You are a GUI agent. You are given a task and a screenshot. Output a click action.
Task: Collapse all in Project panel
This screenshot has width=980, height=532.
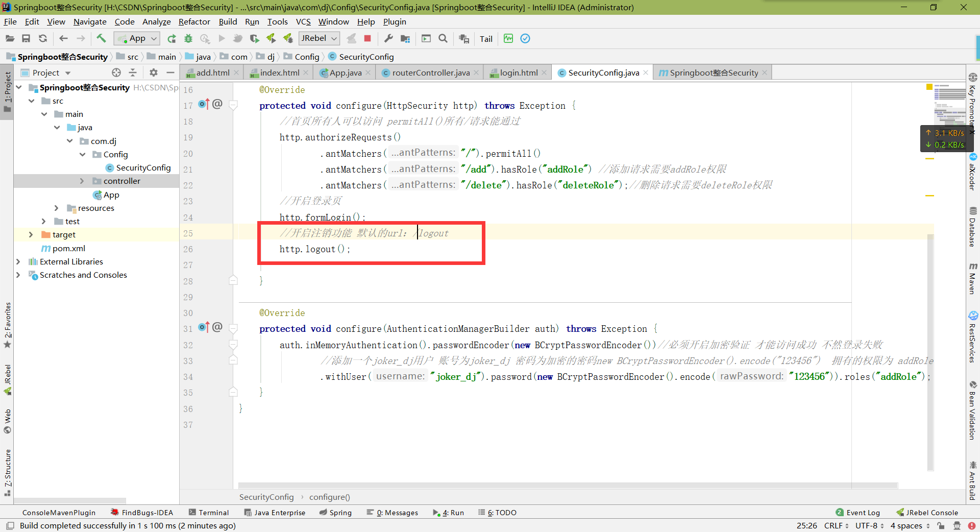click(x=133, y=73)
